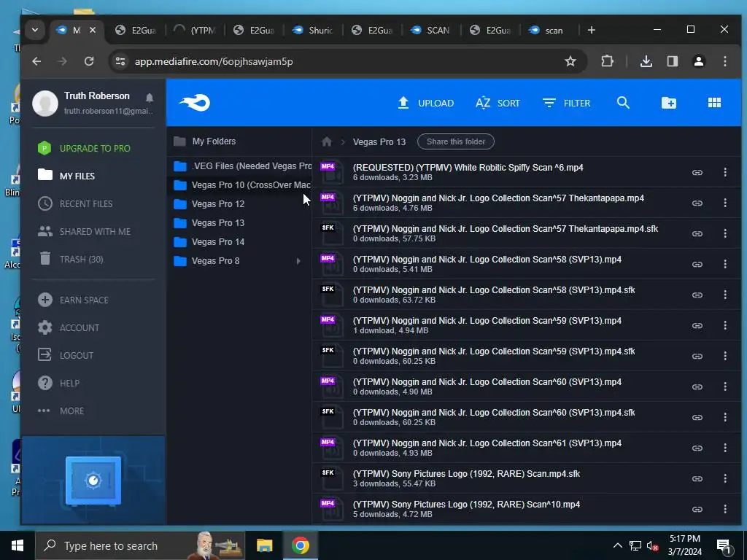Open HELP in sidebar
Viewport: 747px width, 560px height.
pos(58,383)
